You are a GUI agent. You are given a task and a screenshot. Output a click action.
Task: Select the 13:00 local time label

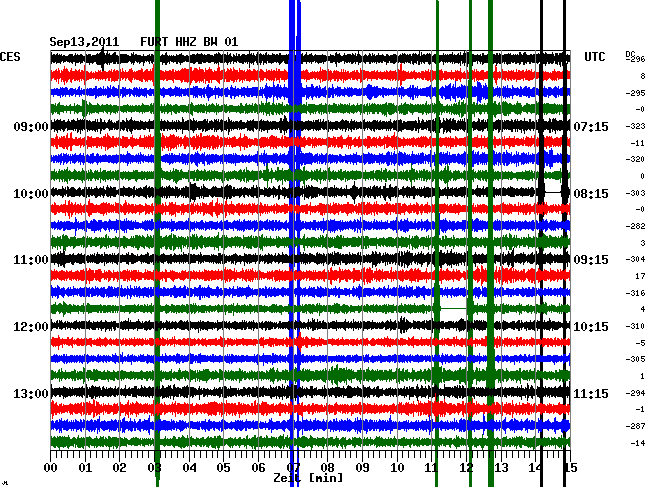point(31,393)
